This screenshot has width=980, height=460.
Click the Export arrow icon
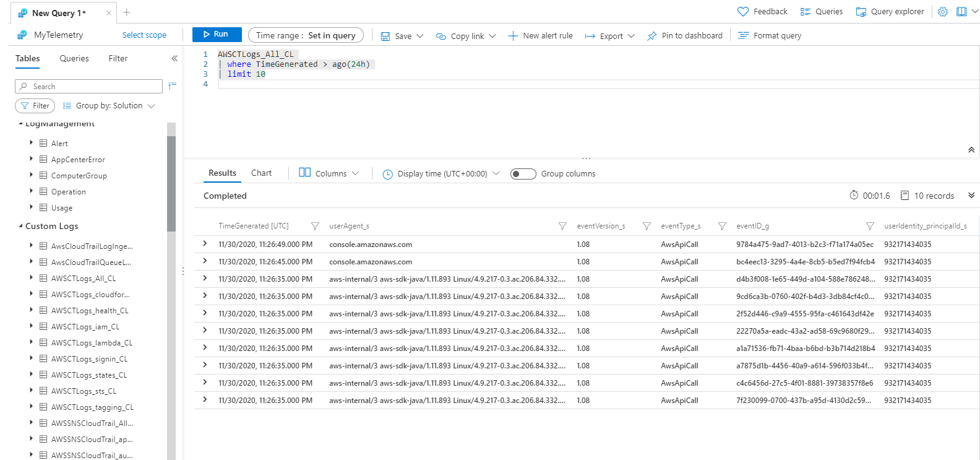590,36
